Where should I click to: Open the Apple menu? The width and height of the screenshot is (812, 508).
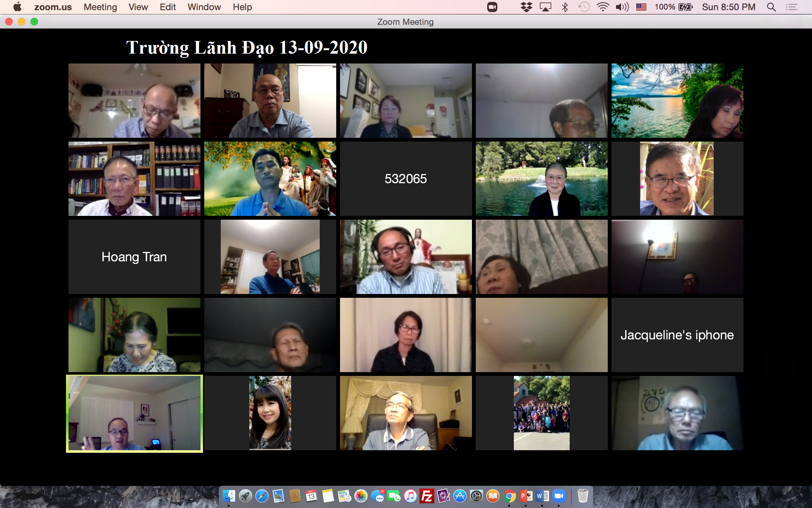click(17, 7)
